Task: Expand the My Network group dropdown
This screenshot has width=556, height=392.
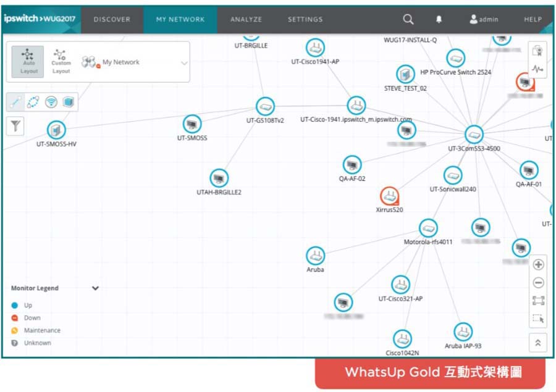Action: (184, 63)
